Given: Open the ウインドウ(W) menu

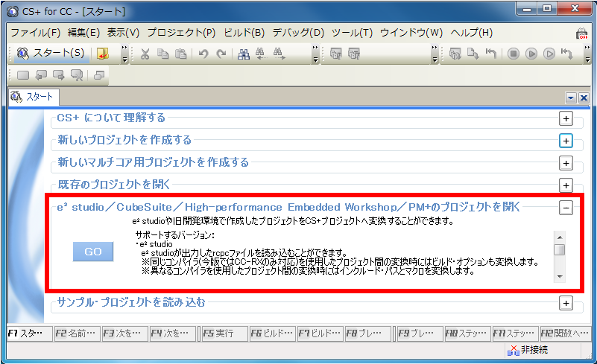Looking at the screenshot, I should pyautogui.click(x=411, y=33).
